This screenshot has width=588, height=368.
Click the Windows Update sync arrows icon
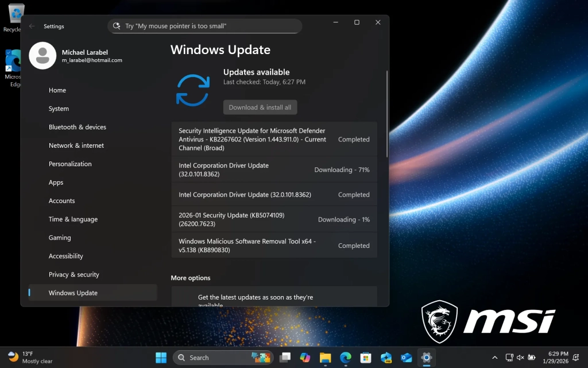point(193,90)
